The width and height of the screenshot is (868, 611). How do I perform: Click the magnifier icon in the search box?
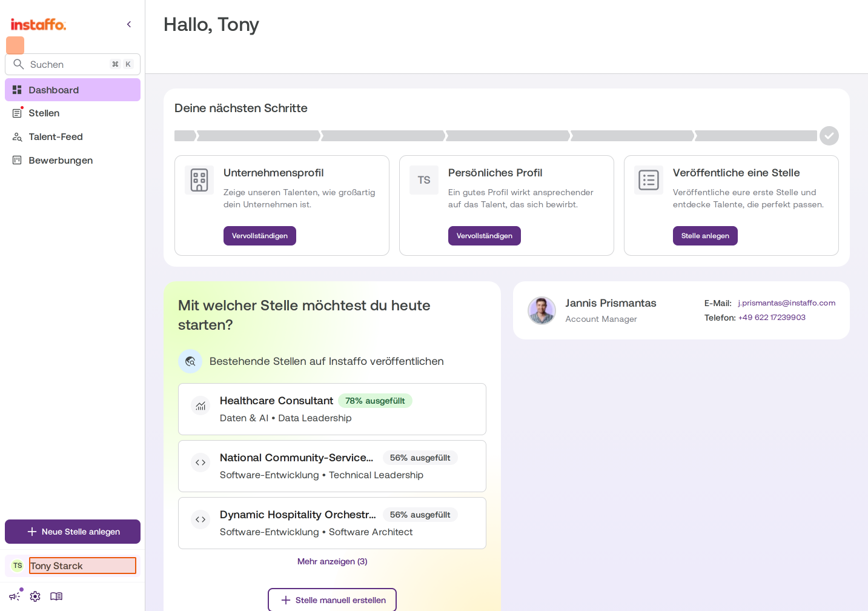pos(19,64)
